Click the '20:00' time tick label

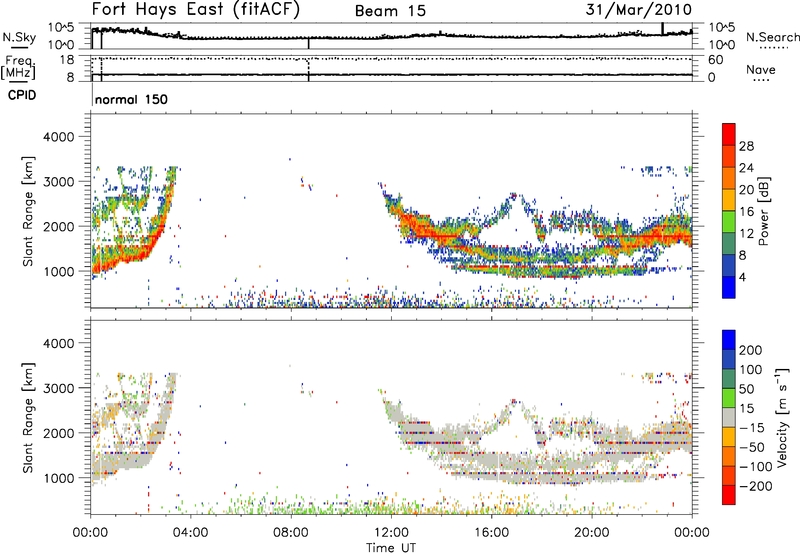click(x=591, y=533)
